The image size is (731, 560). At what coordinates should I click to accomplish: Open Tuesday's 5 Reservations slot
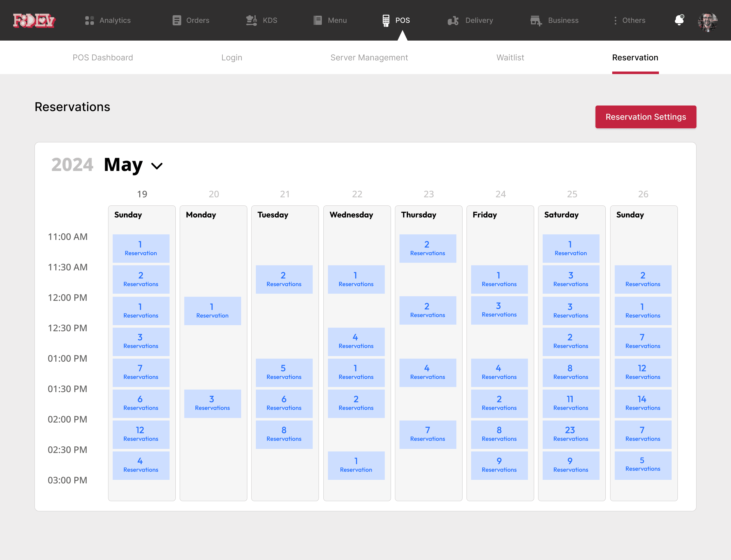click(x=284, y=372)
